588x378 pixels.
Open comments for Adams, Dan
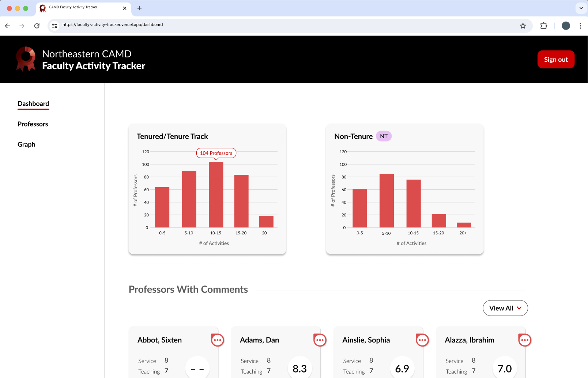click(x=320, y=340)
